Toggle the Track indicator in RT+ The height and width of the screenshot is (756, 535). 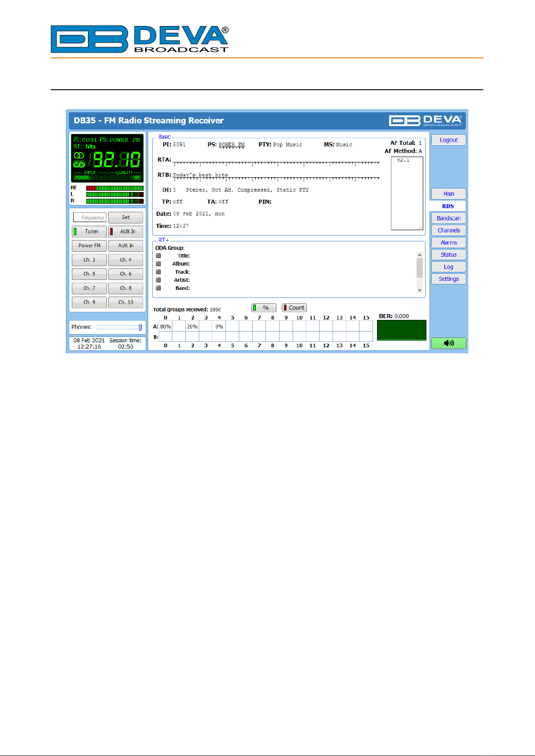158,272
